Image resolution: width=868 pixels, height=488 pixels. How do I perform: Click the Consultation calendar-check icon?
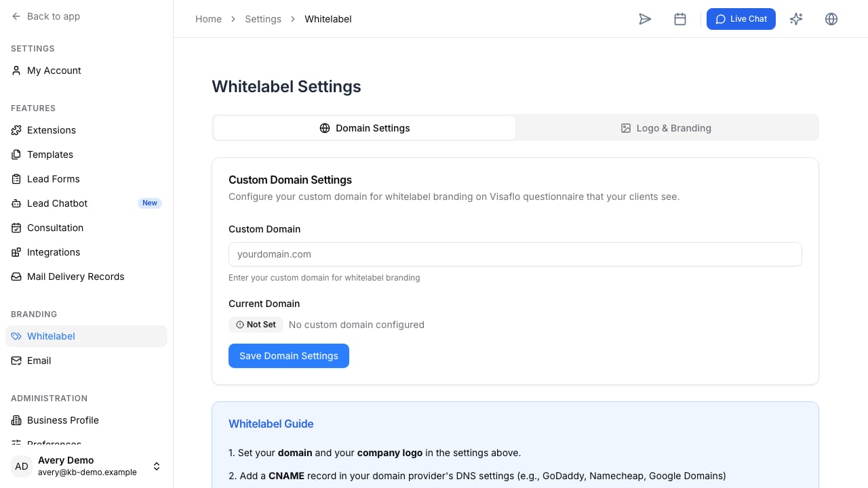[16, 228]
